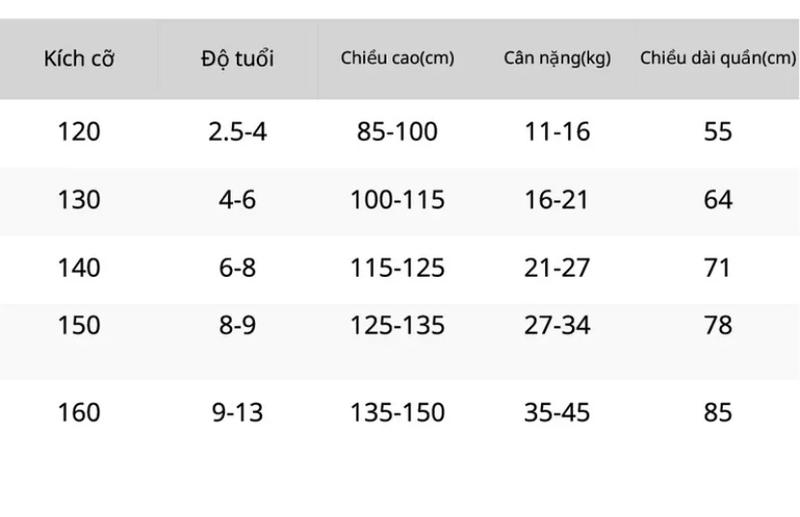Click the Chiều dài quần(cm) header
Screen dimensions: 800x517
(718, 58)
